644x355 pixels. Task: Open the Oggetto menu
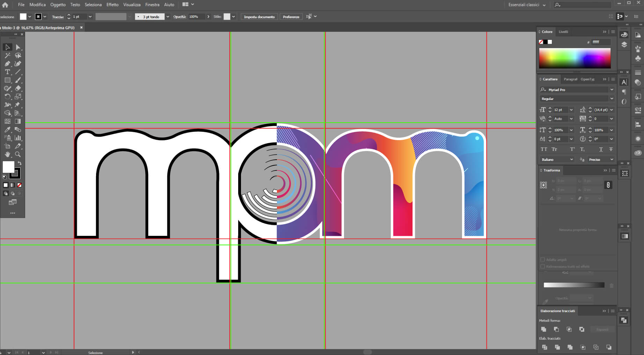58,5
